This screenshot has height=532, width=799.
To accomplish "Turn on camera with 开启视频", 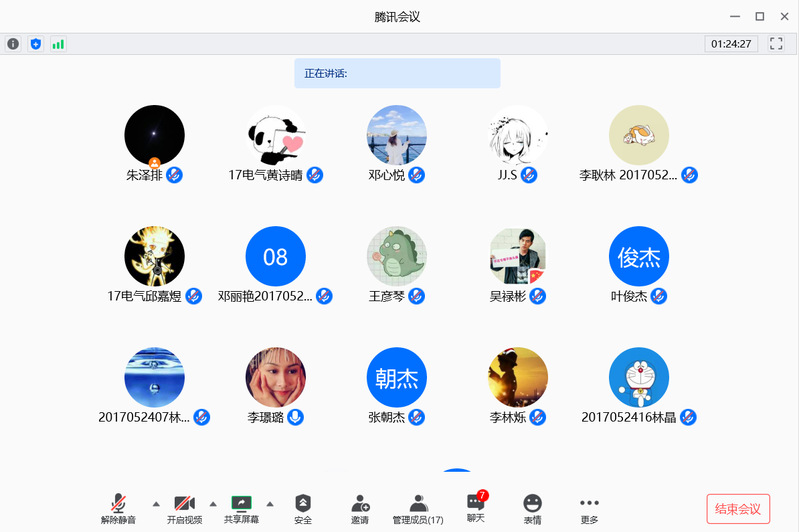I will (x=184, y=508).
